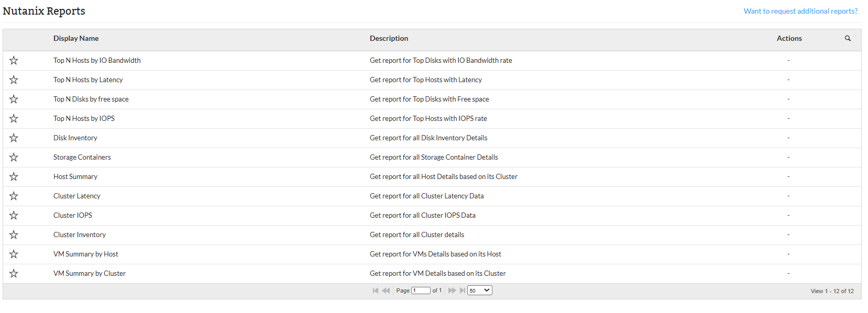Click the star for Cluster IOPS
This screenshot has height=313, width=868.
coord(14,216)
